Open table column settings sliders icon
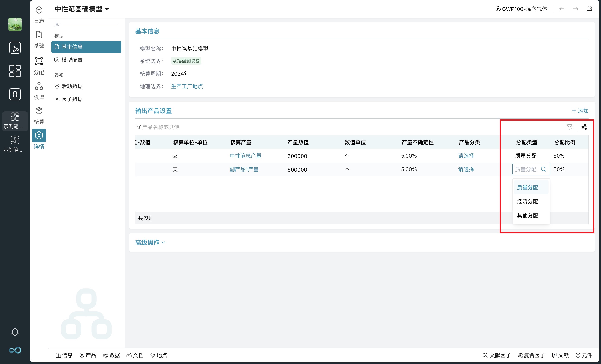The height and width of the screenshot is (364, 601). coord(584,127)
